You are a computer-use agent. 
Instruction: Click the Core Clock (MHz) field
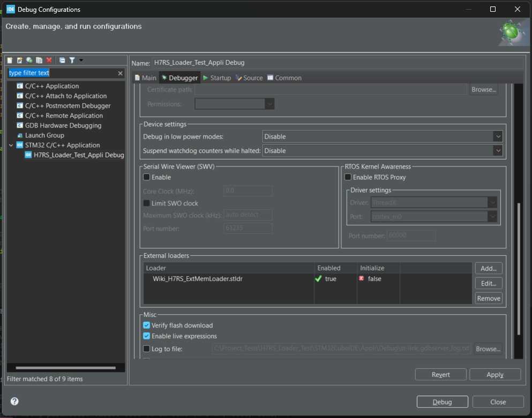point(248,191)
